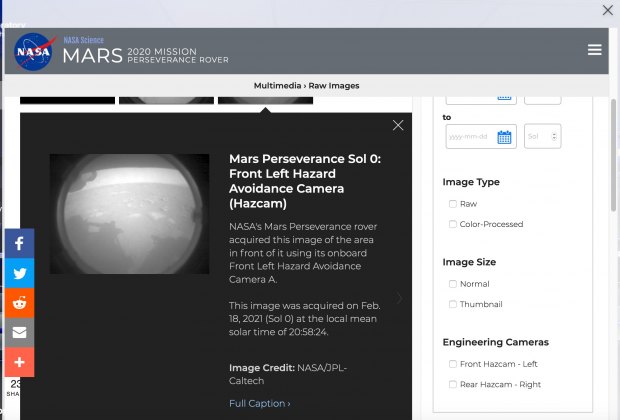Select the second raw image thumbnail strip
Viewport: 620px width, 420px height.
tap(166, 100)
